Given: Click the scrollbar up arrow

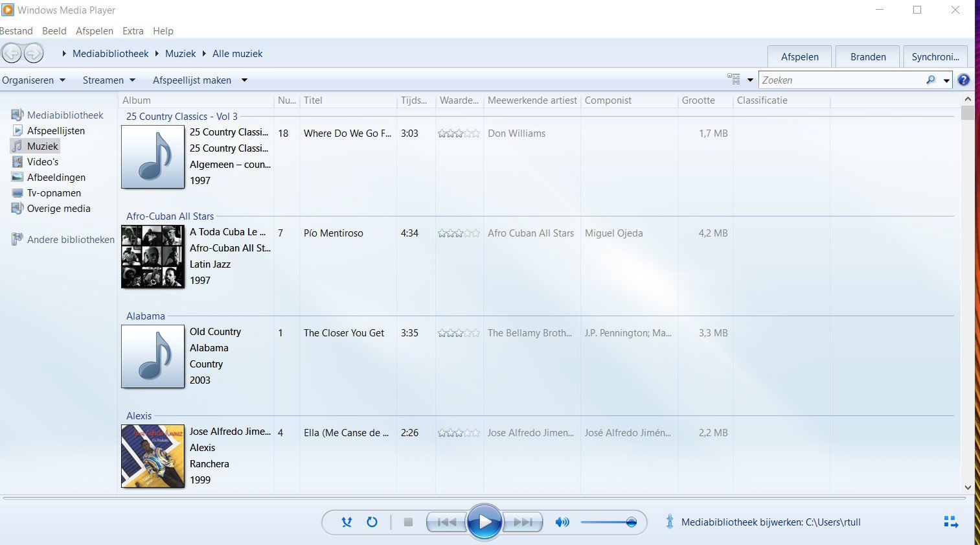Looking at the screenshot, I should click(968, 99).
